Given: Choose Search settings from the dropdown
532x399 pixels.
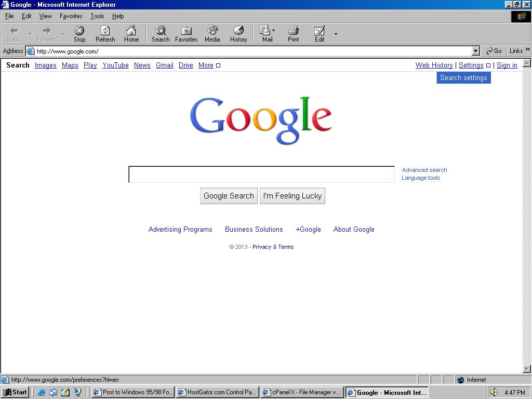Looking at the screenshot, I should point(463,78).
